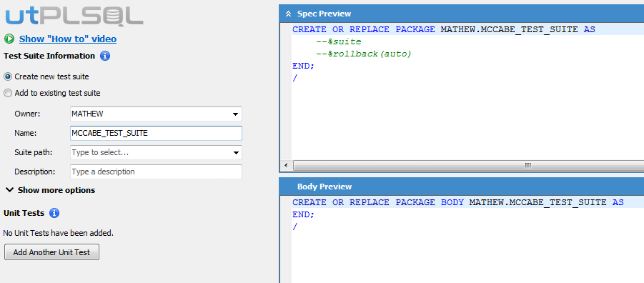The image size is (644, 283).
Task: Click the Spec Preview scrollbar left arrow
Action: pos(286,166)
